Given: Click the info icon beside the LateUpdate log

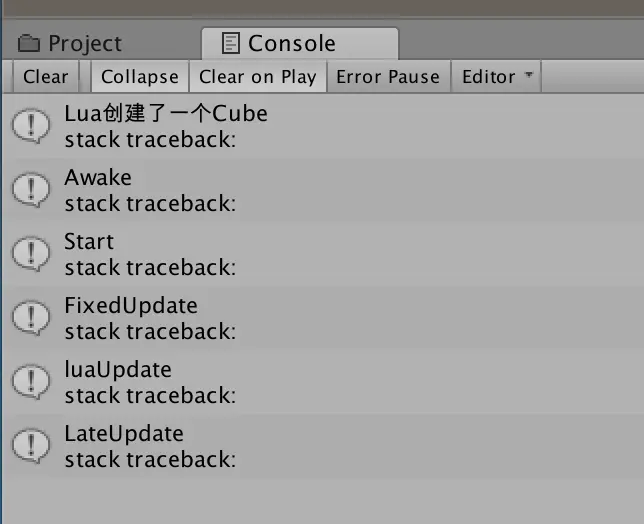Looking at the screenshot, I should click(x=31, y=446).
